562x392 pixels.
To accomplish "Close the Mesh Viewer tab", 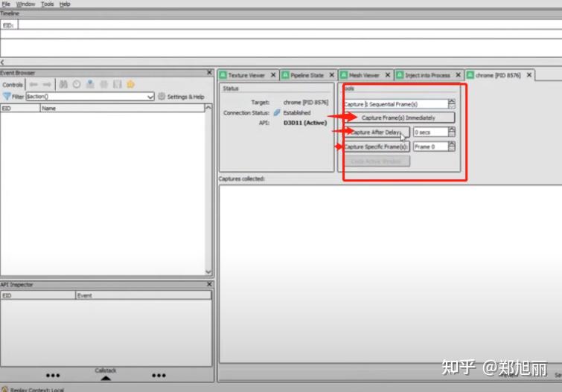I will pos(388,75).
